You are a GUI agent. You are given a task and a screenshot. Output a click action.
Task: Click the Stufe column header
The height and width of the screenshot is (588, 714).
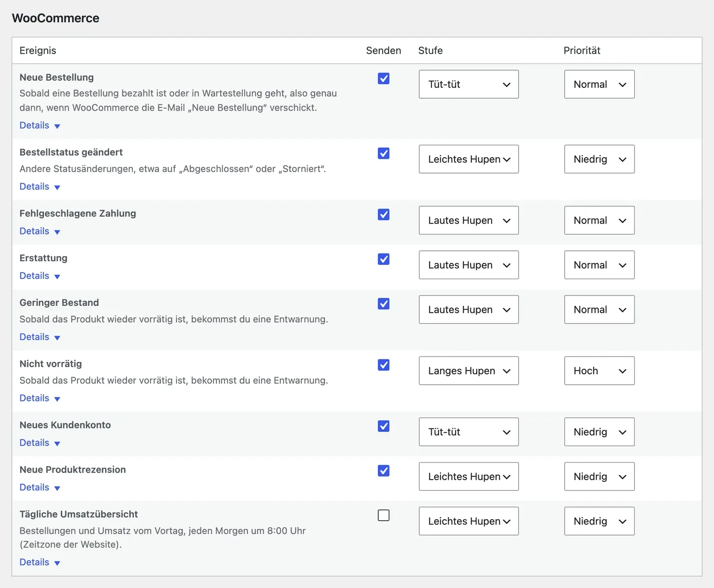coord(430,51)
